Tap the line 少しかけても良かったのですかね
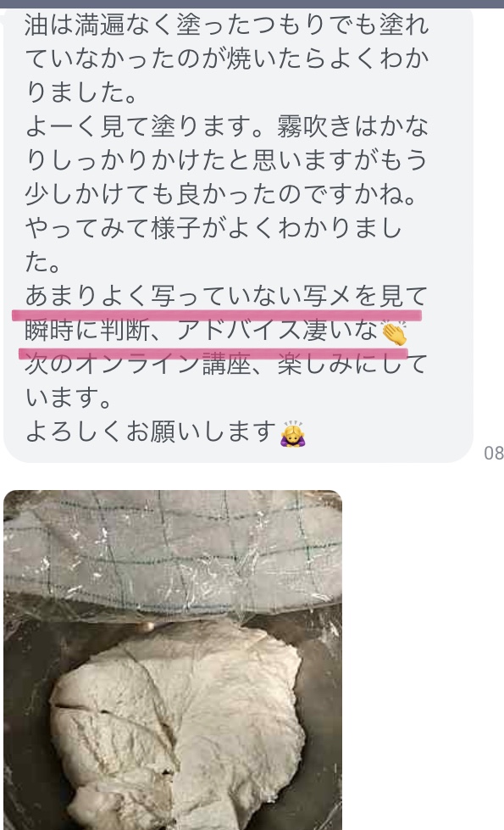The width and height of the screenshot is (504, 830). click(x=220, y=195)
